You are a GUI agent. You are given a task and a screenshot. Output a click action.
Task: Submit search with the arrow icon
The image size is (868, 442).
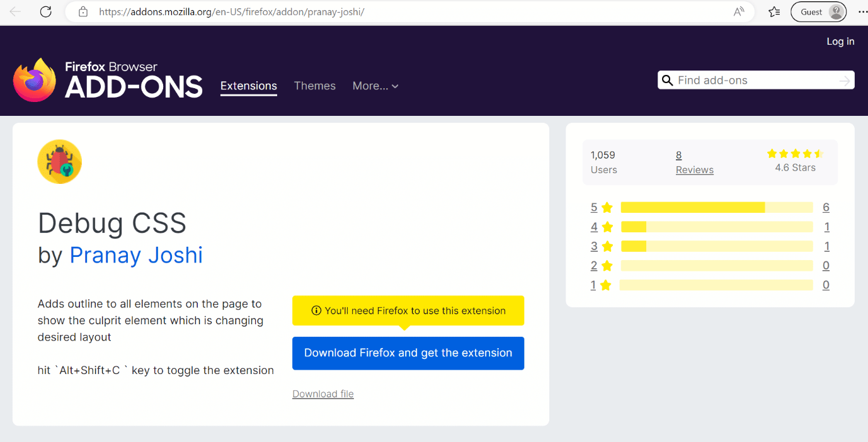[x=845, y=81]
